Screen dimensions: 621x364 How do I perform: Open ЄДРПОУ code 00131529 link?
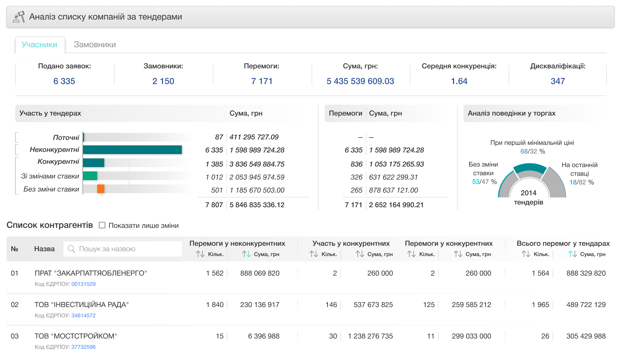(83, 284)
